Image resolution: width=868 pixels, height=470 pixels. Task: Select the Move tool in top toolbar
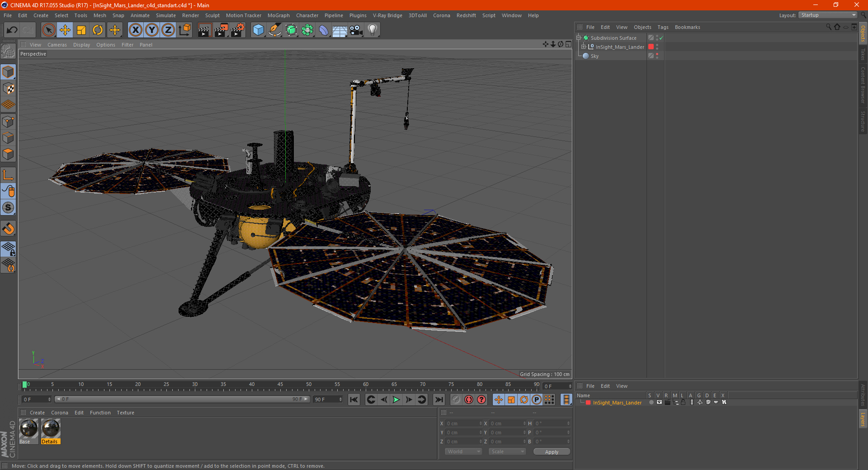pos(65,30)
